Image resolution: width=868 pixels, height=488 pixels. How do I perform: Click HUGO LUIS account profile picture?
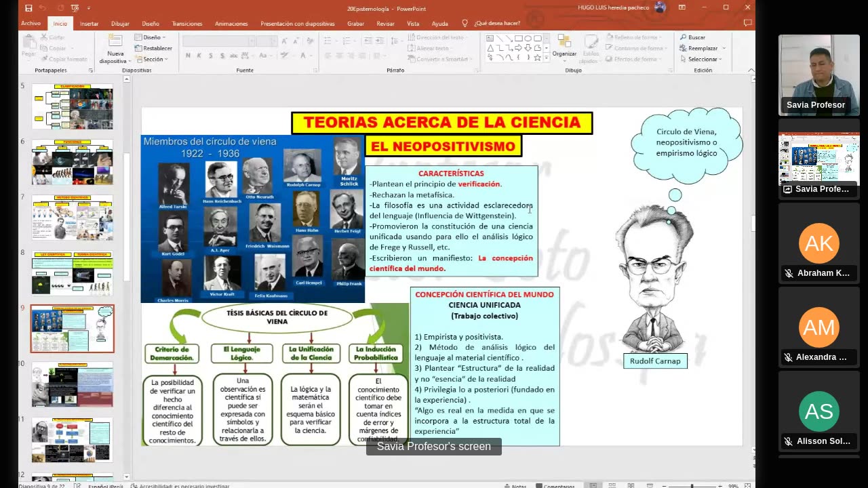(x=660, y=7)
